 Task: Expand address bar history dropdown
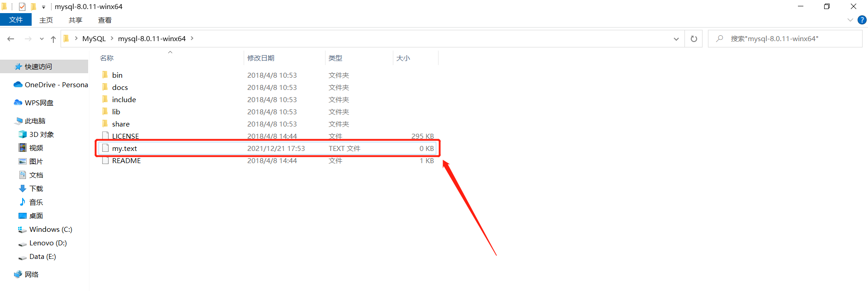click(x=676, y=39)
